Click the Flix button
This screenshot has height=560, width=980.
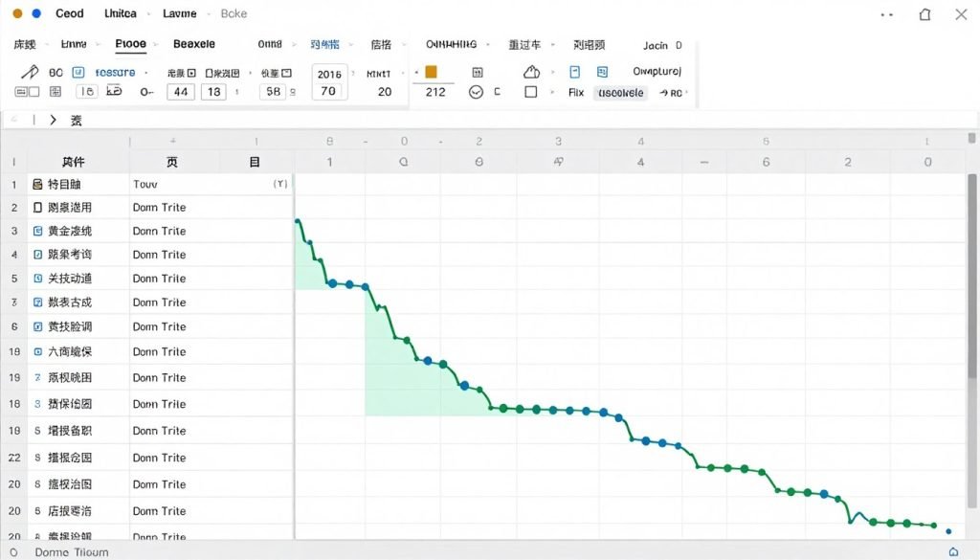pyautogui.click(x=575, y=93)
